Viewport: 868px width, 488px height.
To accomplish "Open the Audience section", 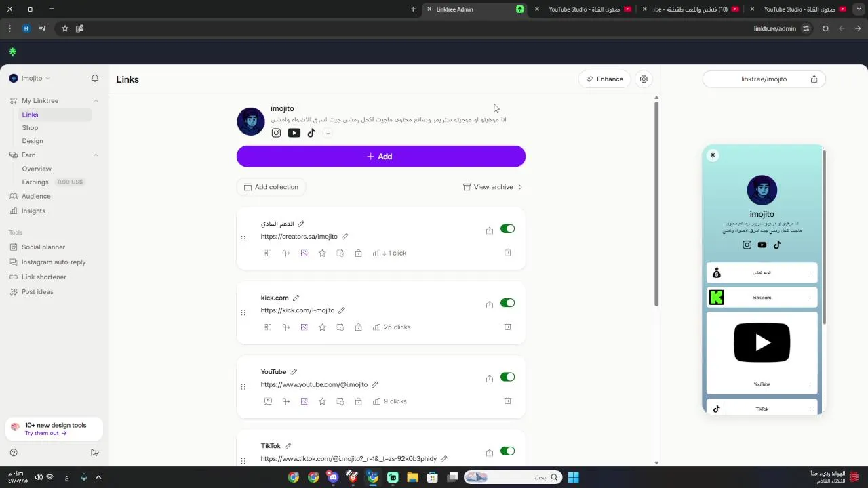I will coord(36,197).
